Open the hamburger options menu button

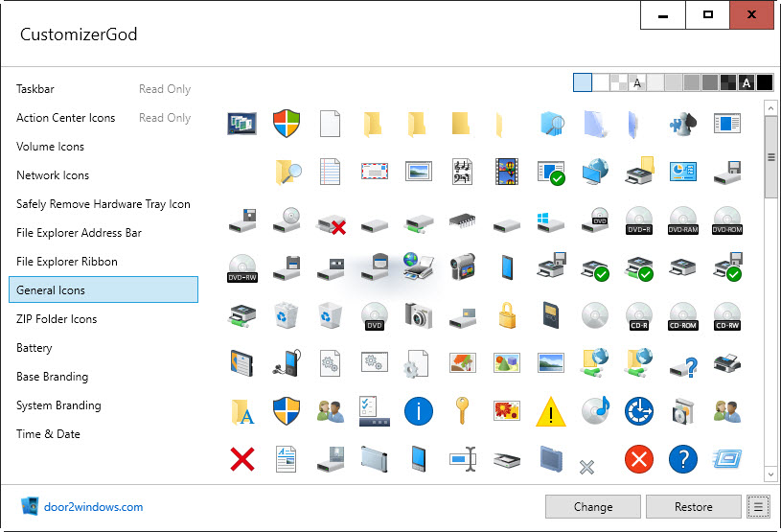[758, 507]
